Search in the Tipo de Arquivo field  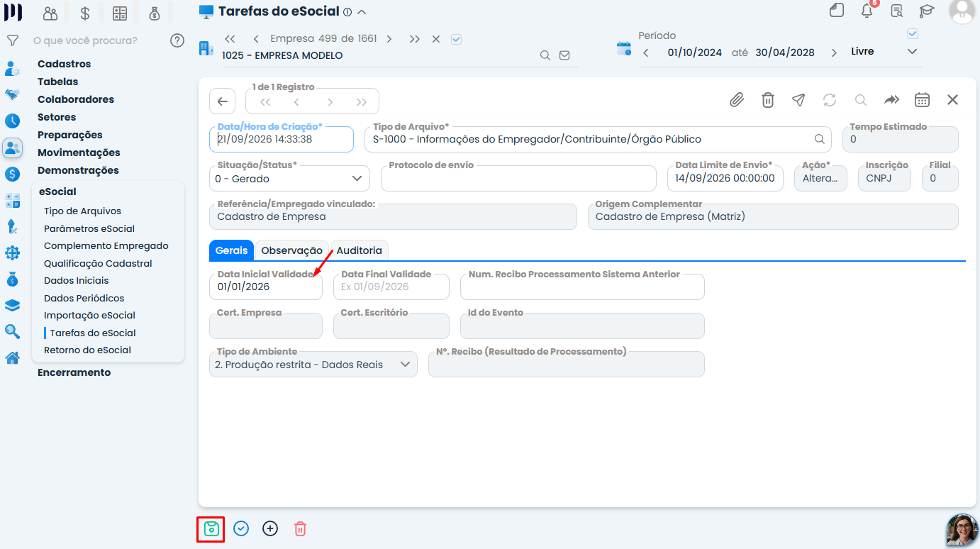[x=819, y=139]
